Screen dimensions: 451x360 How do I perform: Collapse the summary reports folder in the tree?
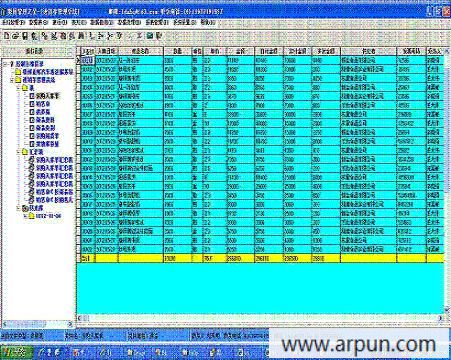[x=19, y=152]
